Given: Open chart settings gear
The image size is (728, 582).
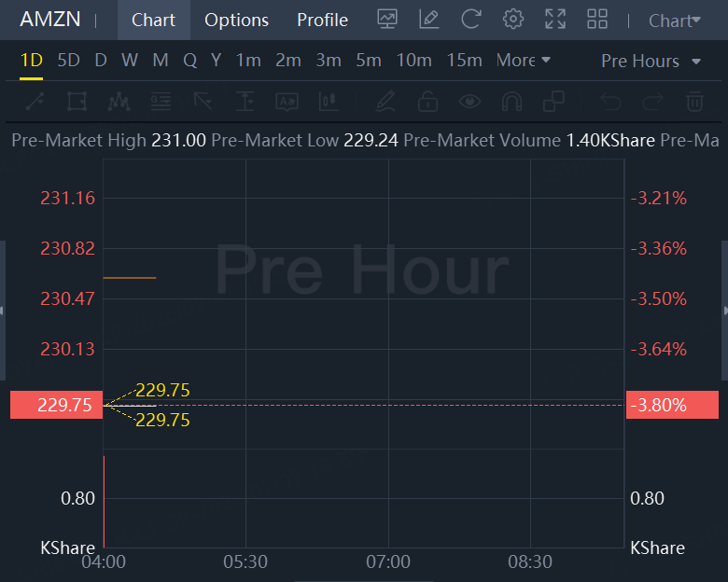Looking at the screenshot, I should coord(513,19).
